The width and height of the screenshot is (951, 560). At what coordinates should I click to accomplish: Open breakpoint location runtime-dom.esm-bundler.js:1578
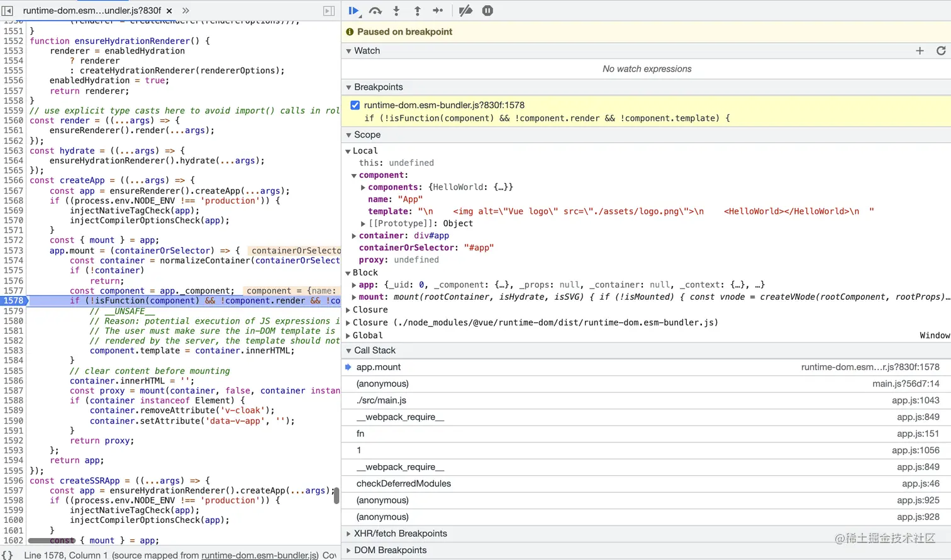point(444,106)
